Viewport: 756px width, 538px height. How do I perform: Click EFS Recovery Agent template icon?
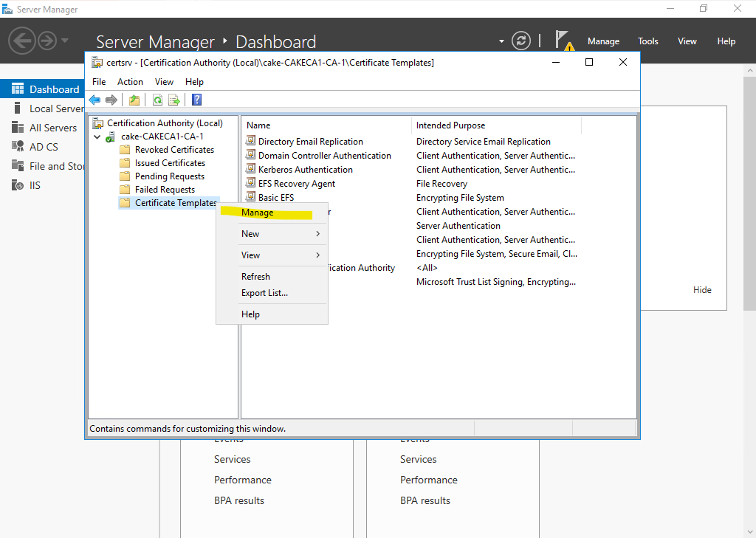coord(250,183)
